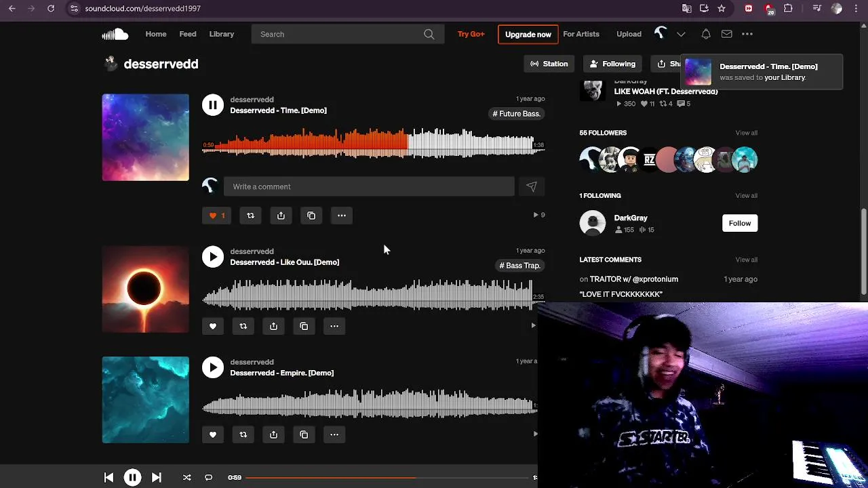868x488 pixels.
Task: Open the browser extensions puzzle icon
Action: pyautogui.click(x=788, y=8)
